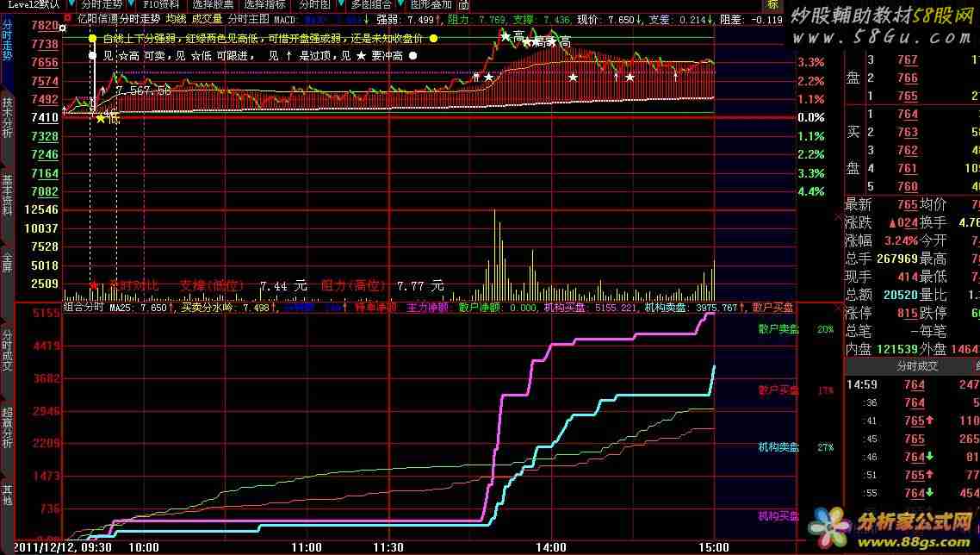The image size is (980, 555).
Task: Click the red square icon before 亿阳信通
Action: click(x=70, y=18)
